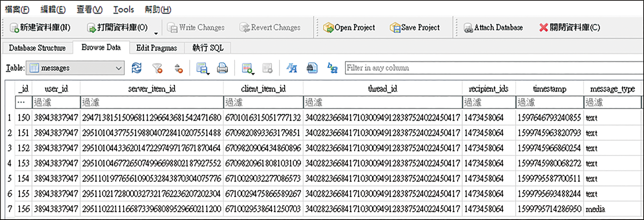Select client_item_id cell 6701016315051777132
This screenshot has height=220, width=644.
[x=263, y=117]
